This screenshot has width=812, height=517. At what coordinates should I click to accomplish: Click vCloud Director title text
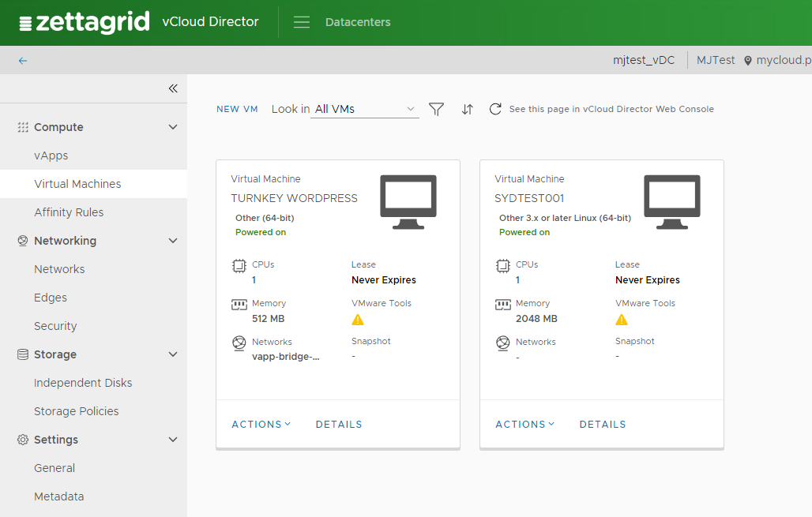click(x=210, y=22)
